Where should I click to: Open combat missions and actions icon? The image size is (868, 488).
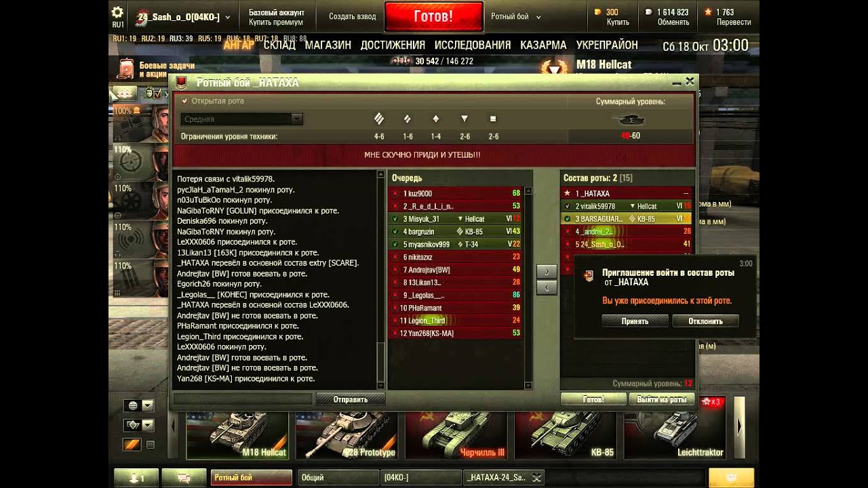pos(125,69)
